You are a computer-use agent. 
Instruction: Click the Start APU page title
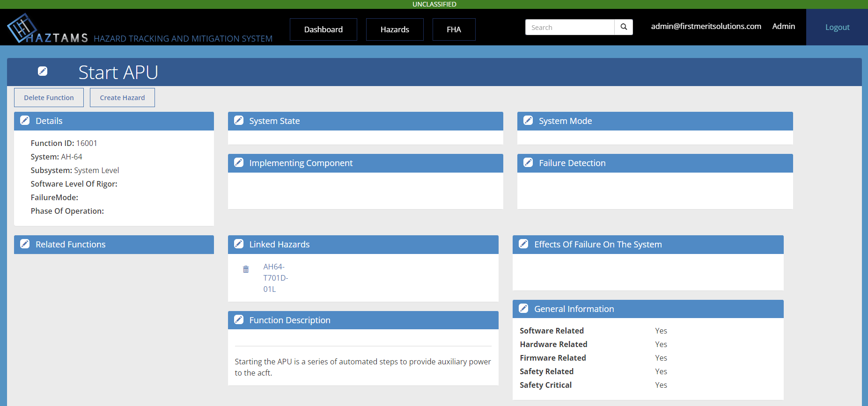click(118, 72)
